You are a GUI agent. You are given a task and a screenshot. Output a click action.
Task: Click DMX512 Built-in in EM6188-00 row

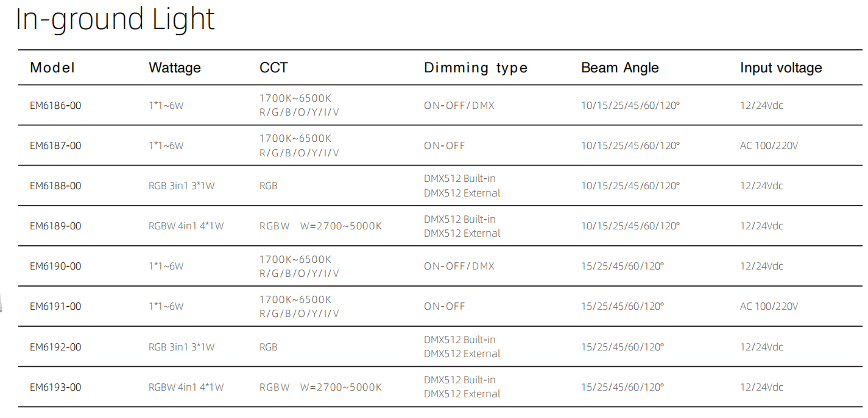click(460, 179)
